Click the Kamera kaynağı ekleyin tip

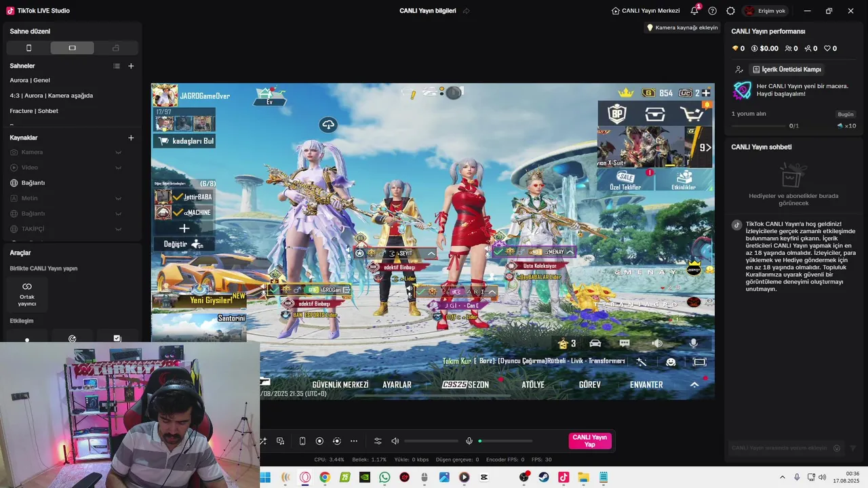click(x=682, y=28)
